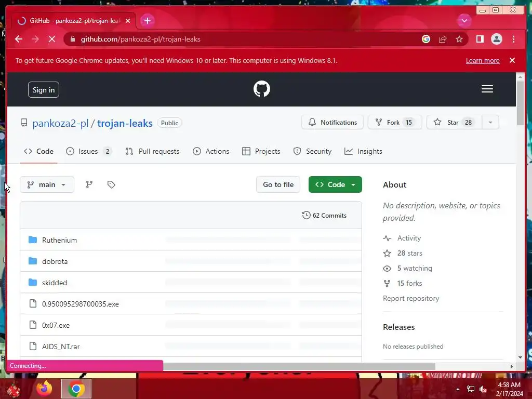Click the network tray icon
The width and height of the screenshot is (532, 399).
[471, 389]
